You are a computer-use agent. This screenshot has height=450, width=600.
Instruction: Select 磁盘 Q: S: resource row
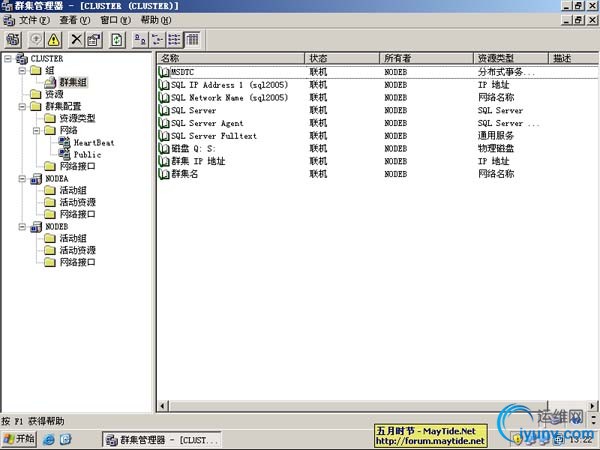click(377, 148)
